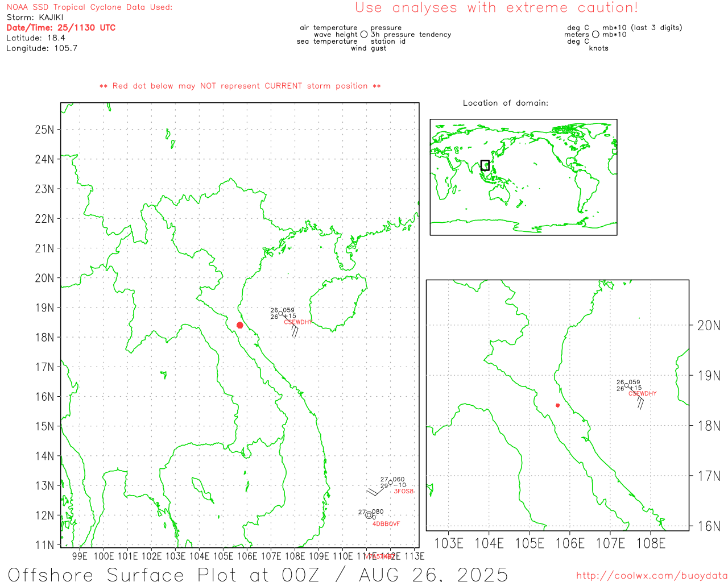This screenshot has width=728, height=582.
Task: Click the 'knots' units label
Action: pyautogui.click(x=599, y=48)
